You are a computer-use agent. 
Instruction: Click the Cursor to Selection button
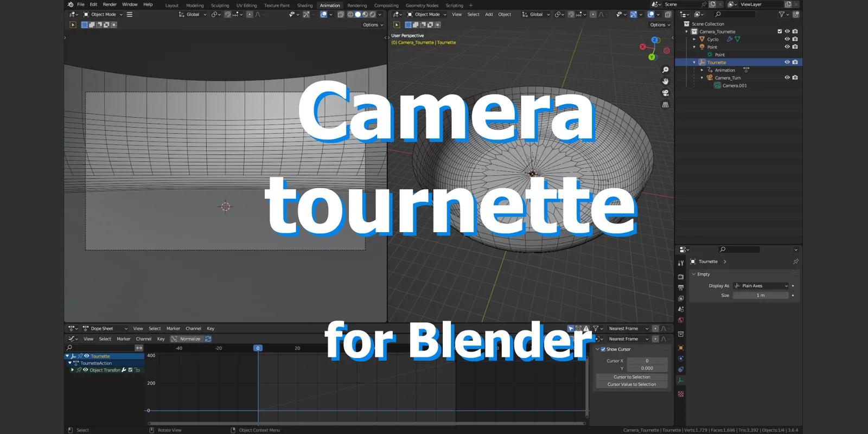pyautogui.click(x=631, y=377)
